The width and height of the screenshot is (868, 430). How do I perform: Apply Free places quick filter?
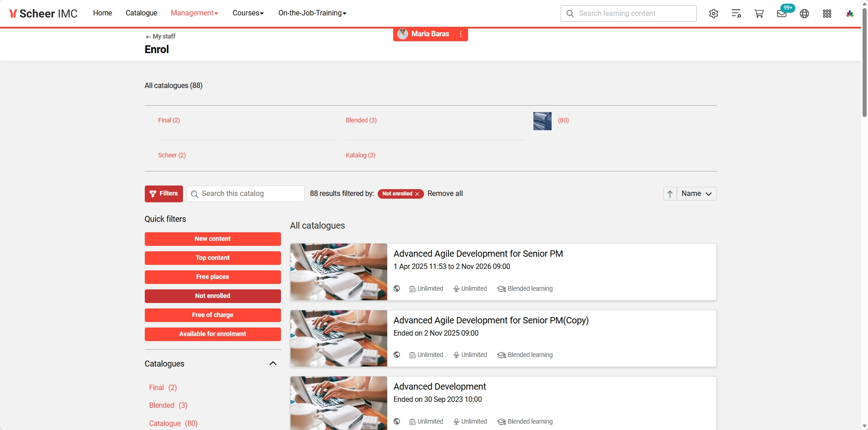pos(213,277)
